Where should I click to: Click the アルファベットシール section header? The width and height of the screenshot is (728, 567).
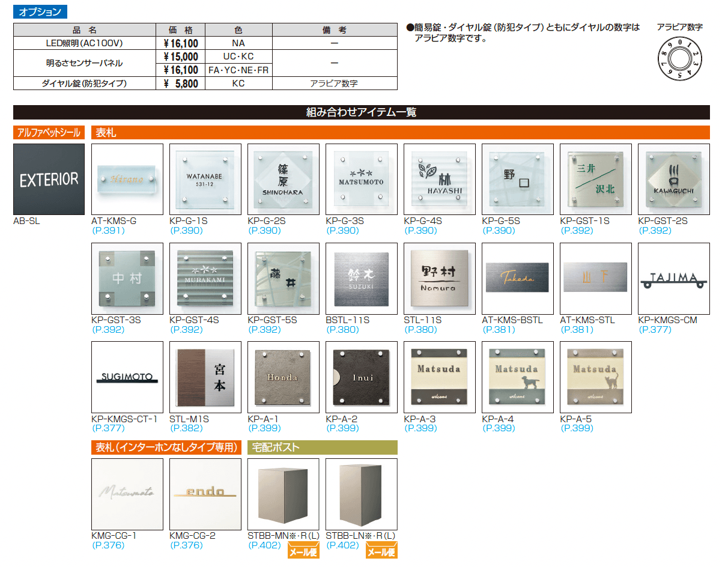(x=48, y=132)
